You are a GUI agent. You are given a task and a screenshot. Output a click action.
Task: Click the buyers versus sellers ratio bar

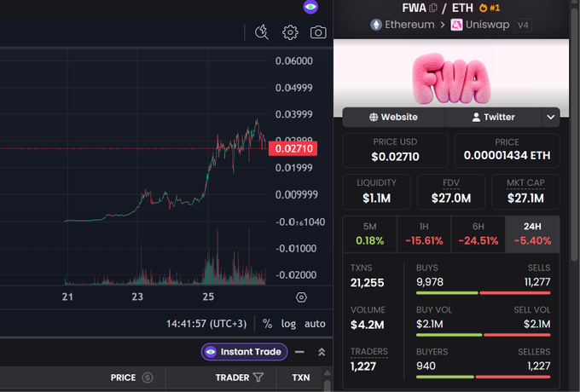pos(483,377)
